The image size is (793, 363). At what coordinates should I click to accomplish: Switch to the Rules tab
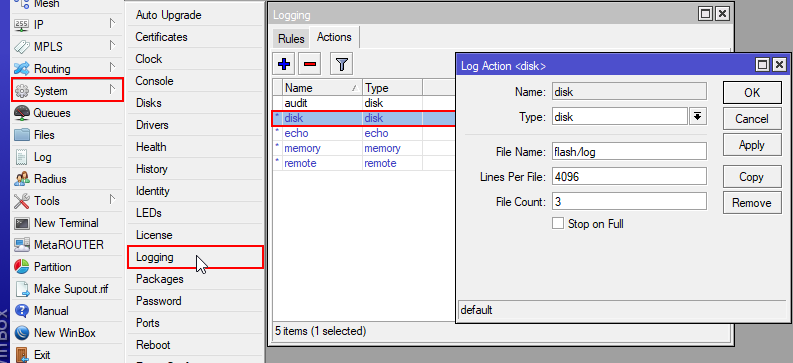tap(291, 39)
